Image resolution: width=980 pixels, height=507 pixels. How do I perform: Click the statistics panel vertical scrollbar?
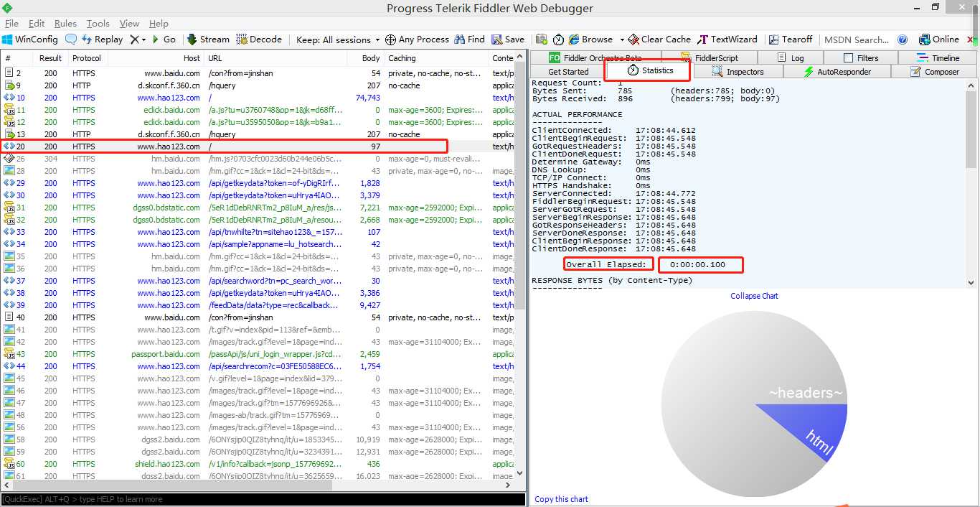[x=971, y=184]
